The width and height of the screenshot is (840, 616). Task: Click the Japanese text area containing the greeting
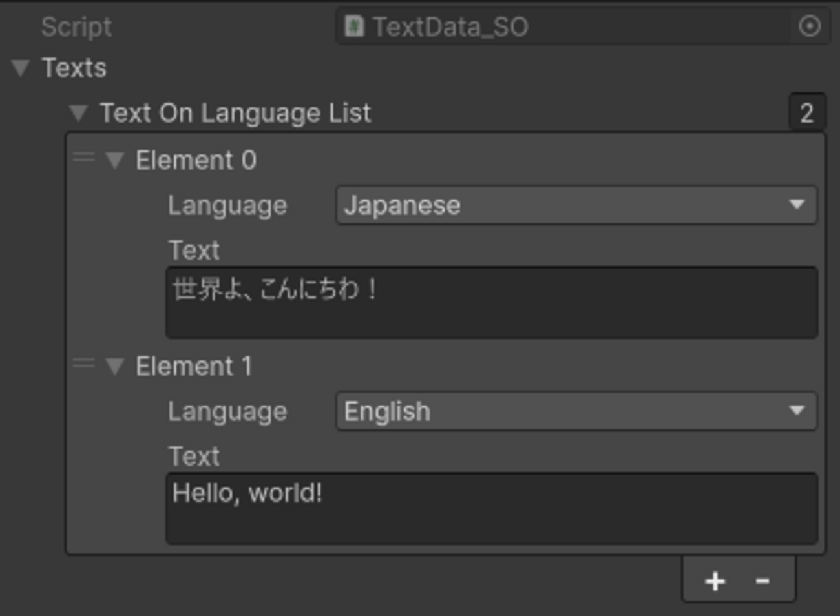491,302
